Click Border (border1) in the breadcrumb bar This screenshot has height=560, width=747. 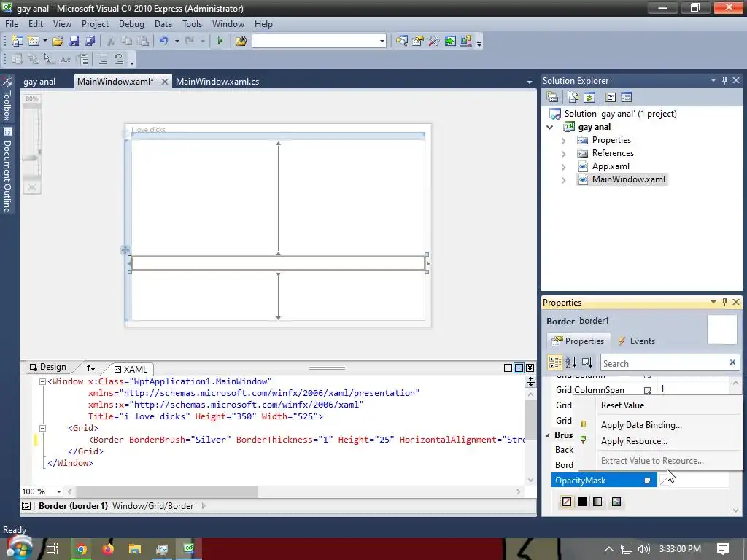click(x=73, y=506)
